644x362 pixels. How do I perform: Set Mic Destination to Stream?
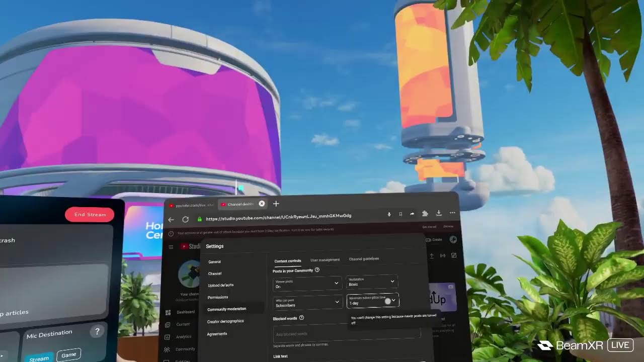[39, 357]
